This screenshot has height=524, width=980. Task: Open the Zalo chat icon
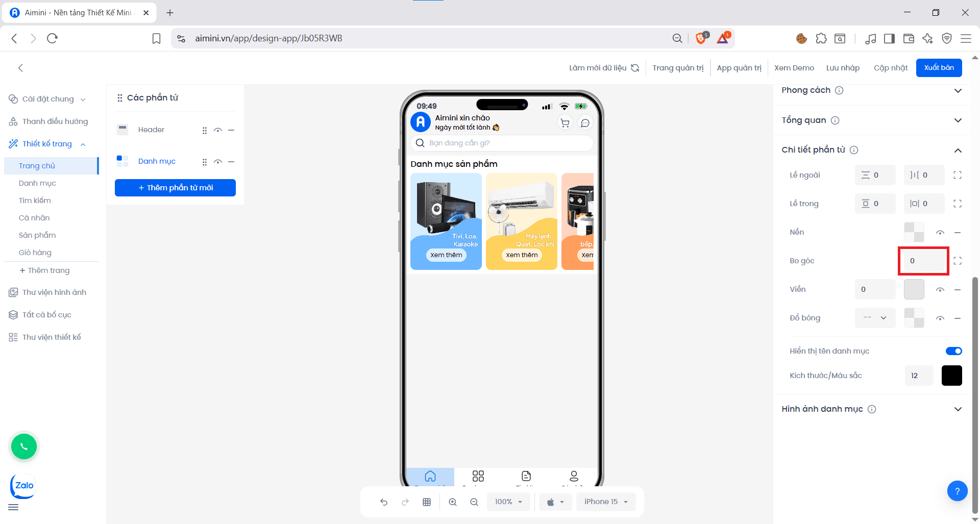pyautogui.click(x=23, y=486)
